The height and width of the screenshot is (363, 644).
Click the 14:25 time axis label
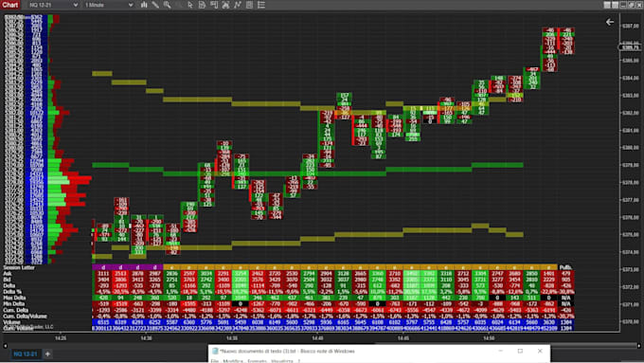point(61,338)
